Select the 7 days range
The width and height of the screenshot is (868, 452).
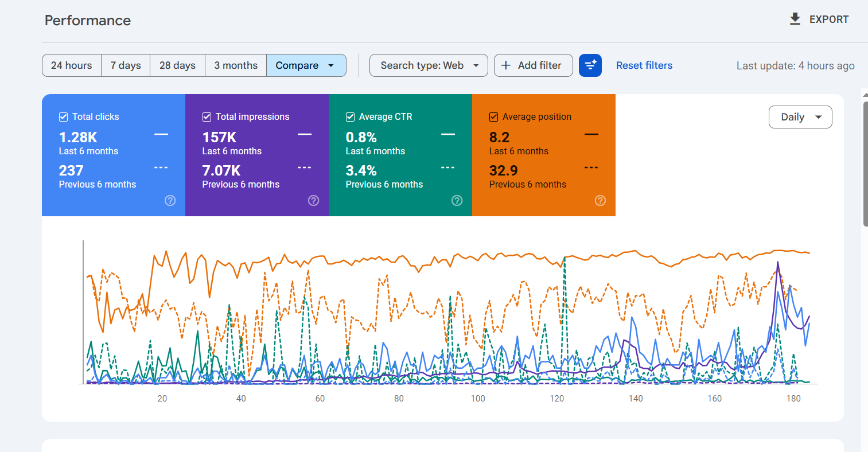[x=126, y=65]
